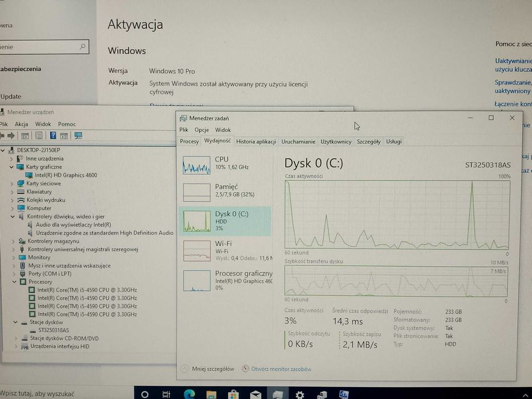Collapse Karty graficzne node

pyautogui.click(x=11, y=167)
